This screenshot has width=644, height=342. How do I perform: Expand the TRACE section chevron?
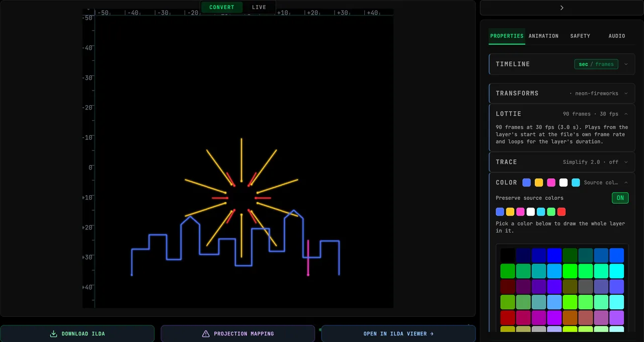tap(626, 162)
